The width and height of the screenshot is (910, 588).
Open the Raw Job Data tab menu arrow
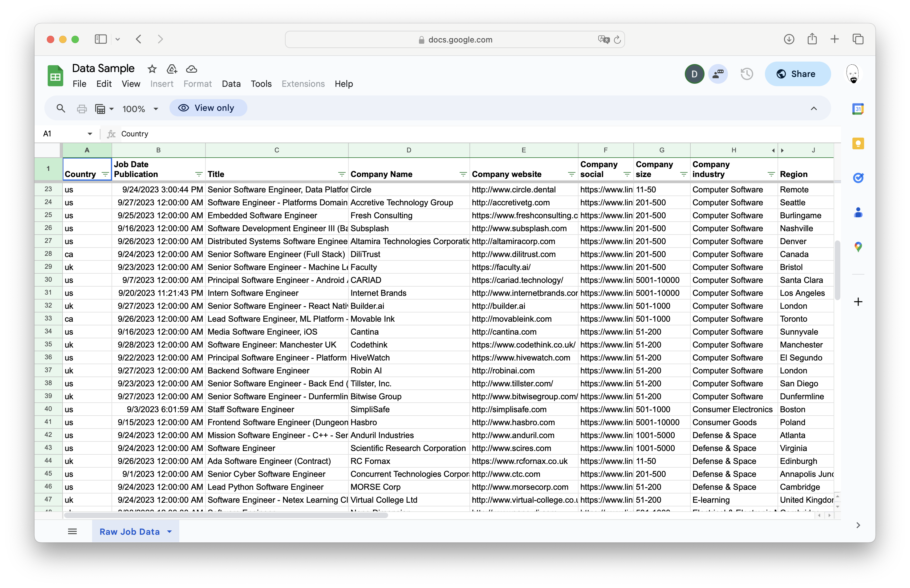(170, 531)
